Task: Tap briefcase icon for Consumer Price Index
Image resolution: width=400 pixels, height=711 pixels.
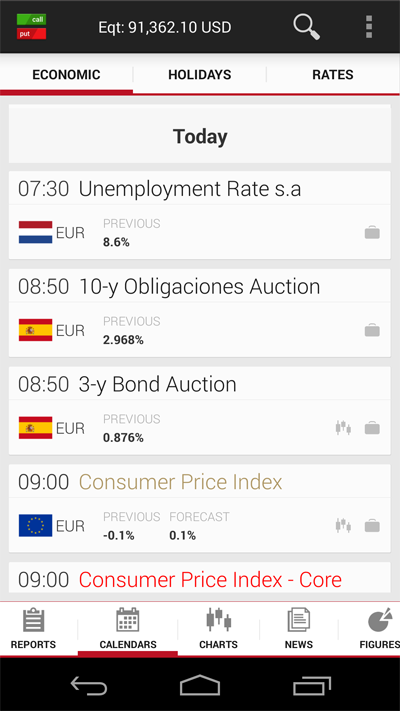Action: tap(372, 526)
